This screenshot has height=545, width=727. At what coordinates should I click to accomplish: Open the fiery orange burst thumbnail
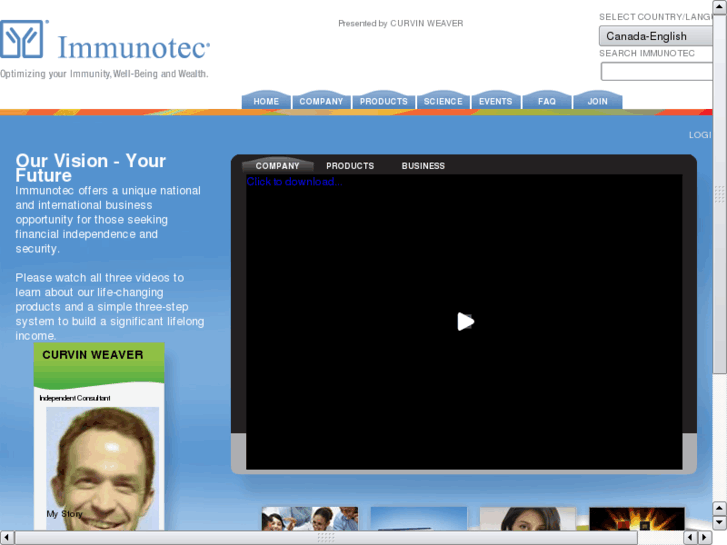637,519
